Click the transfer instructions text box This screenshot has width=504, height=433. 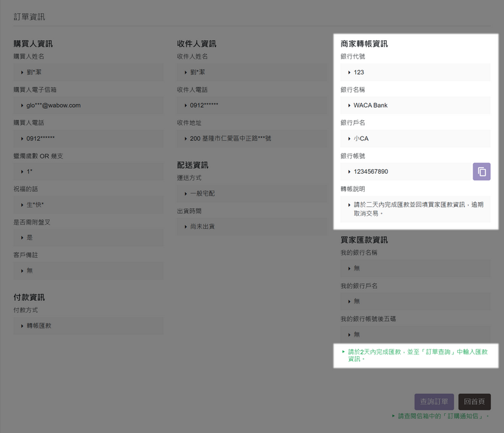[x=415, y=209]
